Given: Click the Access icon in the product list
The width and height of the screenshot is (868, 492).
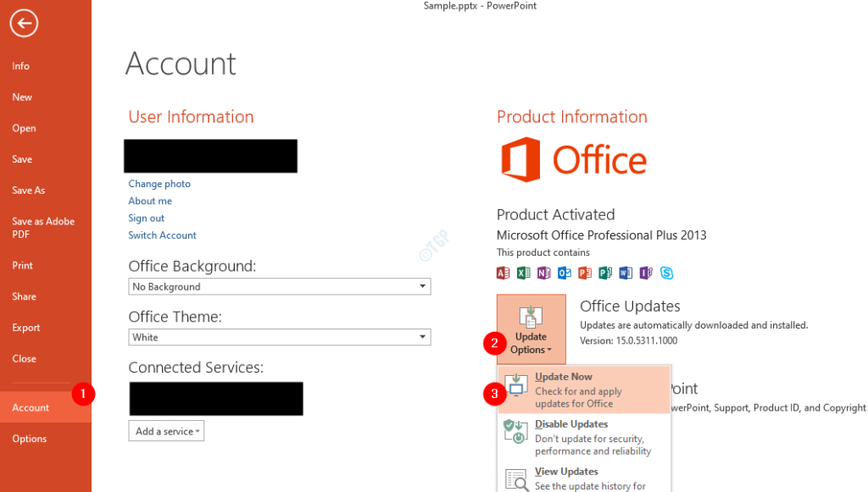Looking at the screenshot, I should [503, 272].
